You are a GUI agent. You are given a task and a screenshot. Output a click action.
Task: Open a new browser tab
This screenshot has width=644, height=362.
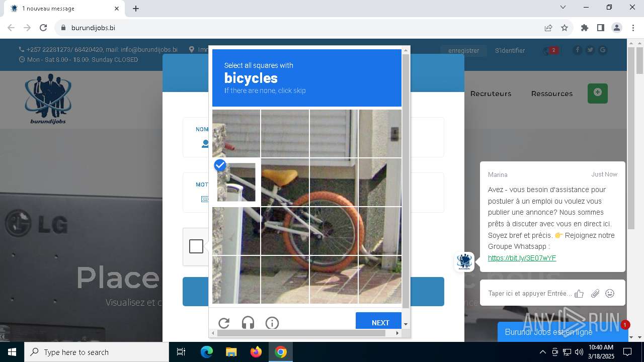click(x=136, y=9)
